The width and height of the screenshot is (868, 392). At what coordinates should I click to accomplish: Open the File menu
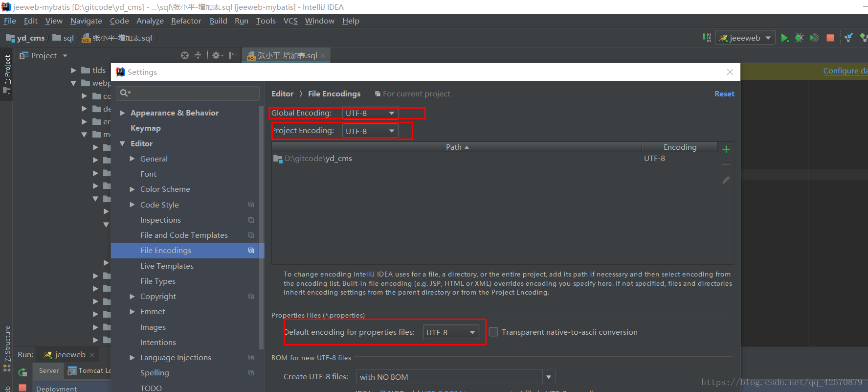[10, 21]
